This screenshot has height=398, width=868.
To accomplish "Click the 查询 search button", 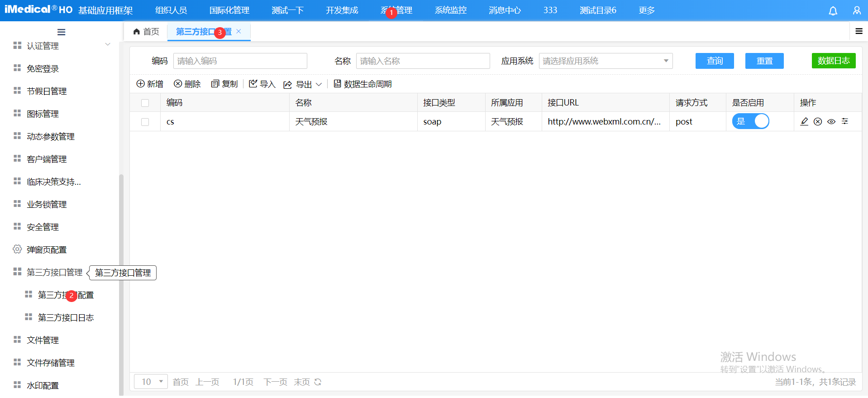I will click(715, 61).
